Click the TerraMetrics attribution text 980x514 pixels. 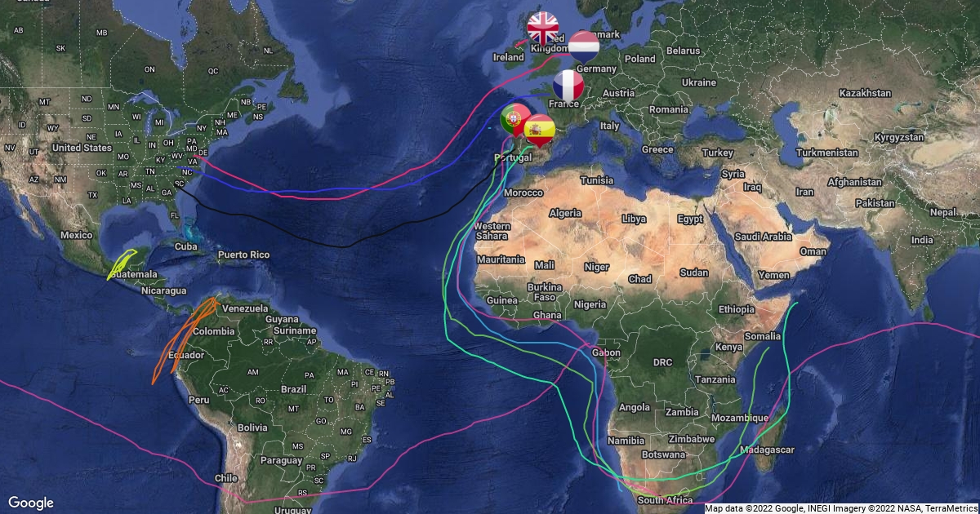(x=951, y=507)
